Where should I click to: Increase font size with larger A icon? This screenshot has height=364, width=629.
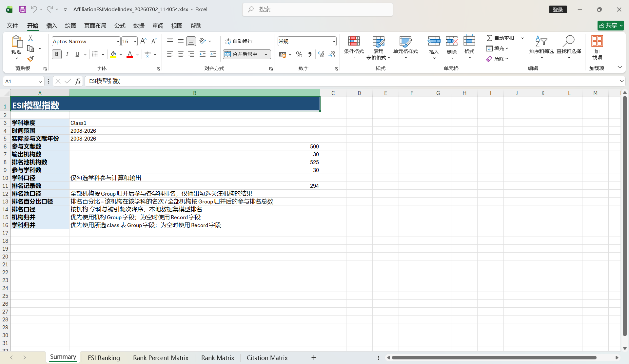pyautogui.click(x=143, y=41)
